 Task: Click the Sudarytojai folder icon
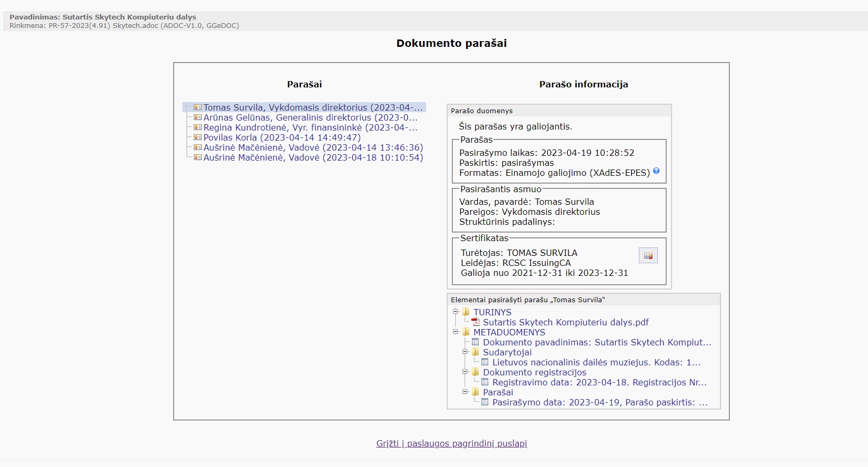pyautogui.click(x=476, y=352)
